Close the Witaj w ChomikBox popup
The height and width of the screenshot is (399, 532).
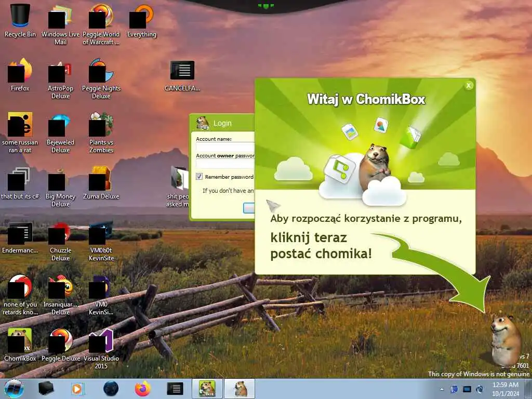pyautogui.click(x=469, y=86)
